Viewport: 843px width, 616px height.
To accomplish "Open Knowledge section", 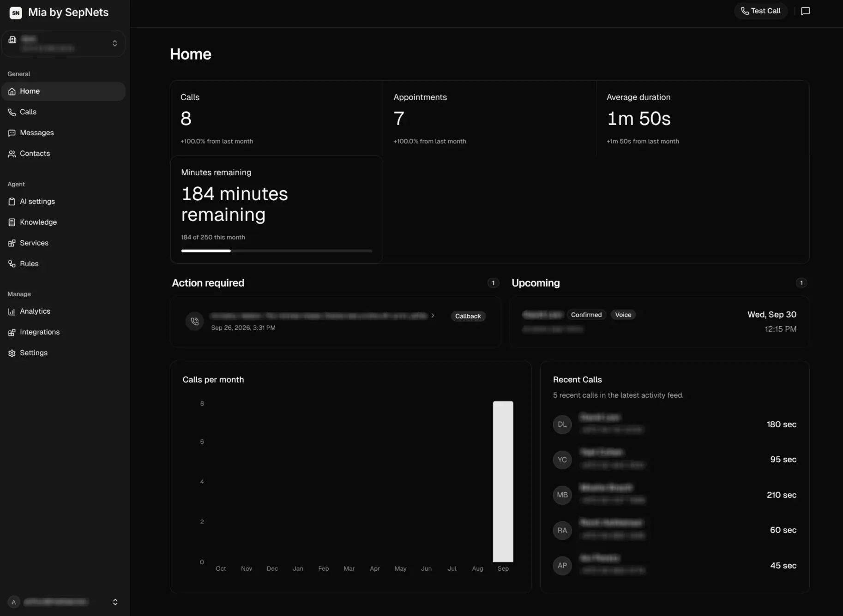I will [x=64, y=222].
